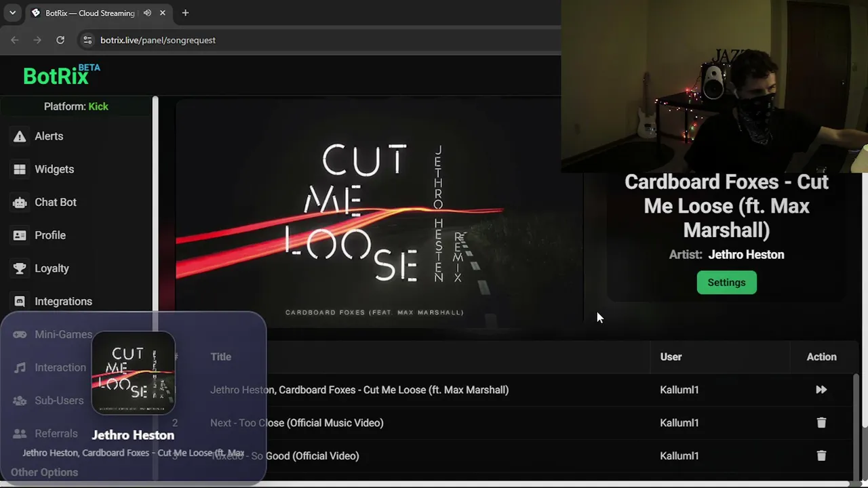
Task: Open the Loyalty trophy icon
Action: (x=20, y=268)
